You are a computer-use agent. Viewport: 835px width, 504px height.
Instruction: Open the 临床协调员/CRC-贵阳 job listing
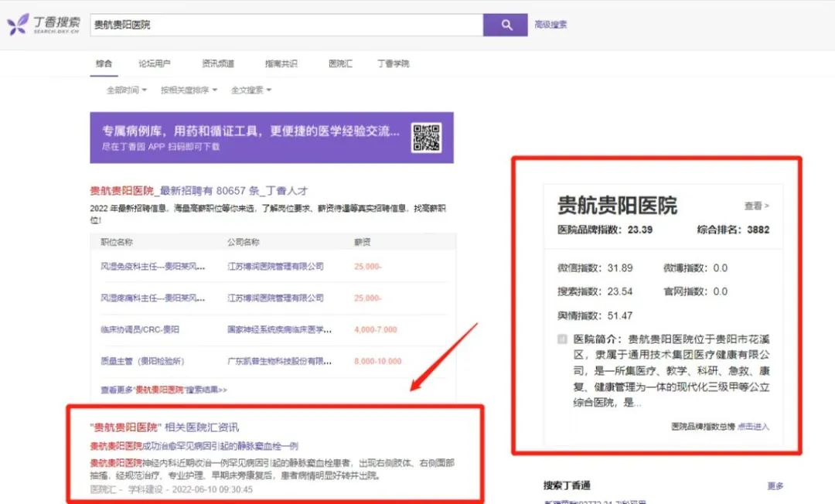pos(139,329)
